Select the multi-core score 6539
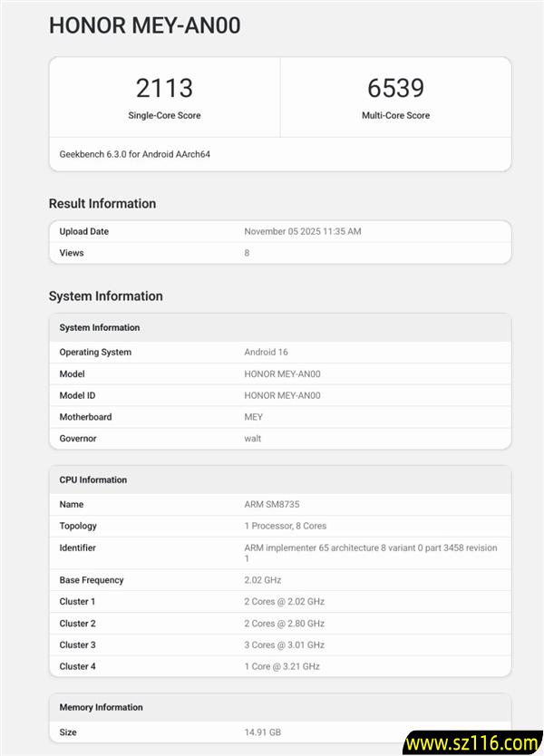The image size is (544, 756). (x=395, y=88)
